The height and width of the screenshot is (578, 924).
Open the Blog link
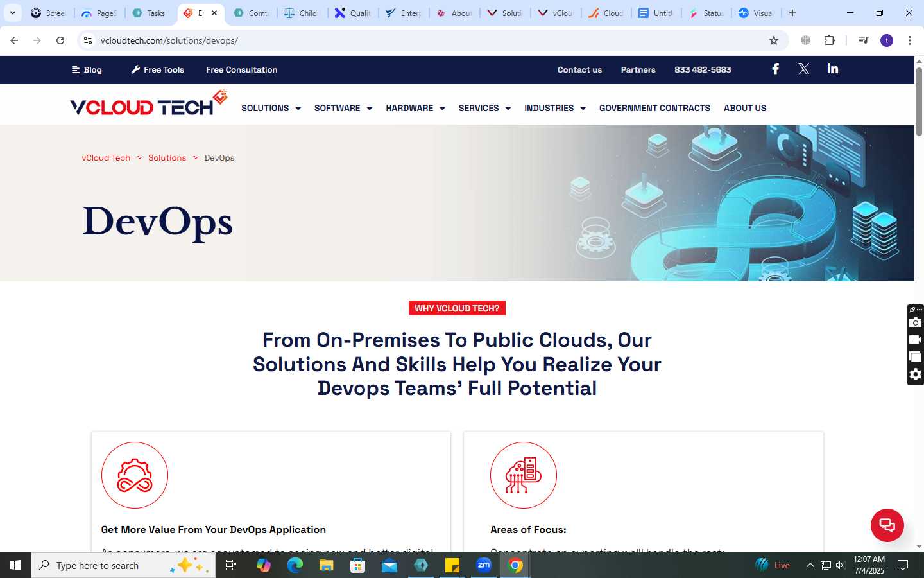(87, 70)
